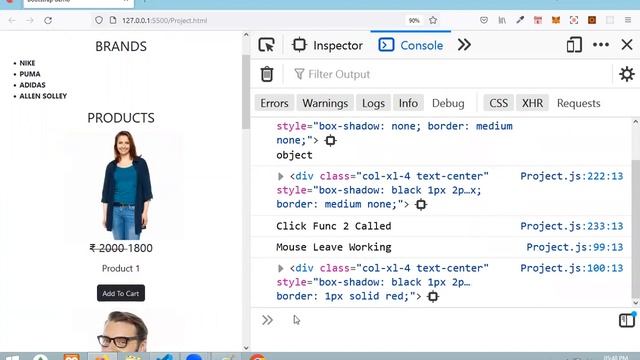Image resolution: width=640 pixels, height=360 pixels.
Task: Click the ₹ 2000 1800 price text
Action: point(121,248)
